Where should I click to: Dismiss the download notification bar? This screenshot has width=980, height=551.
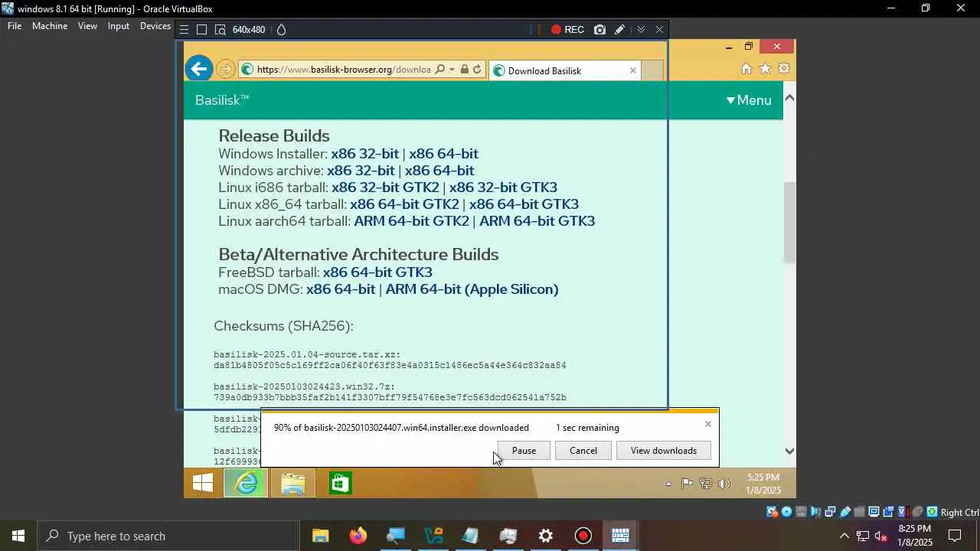pyautogui.click(x=708, y=424)
